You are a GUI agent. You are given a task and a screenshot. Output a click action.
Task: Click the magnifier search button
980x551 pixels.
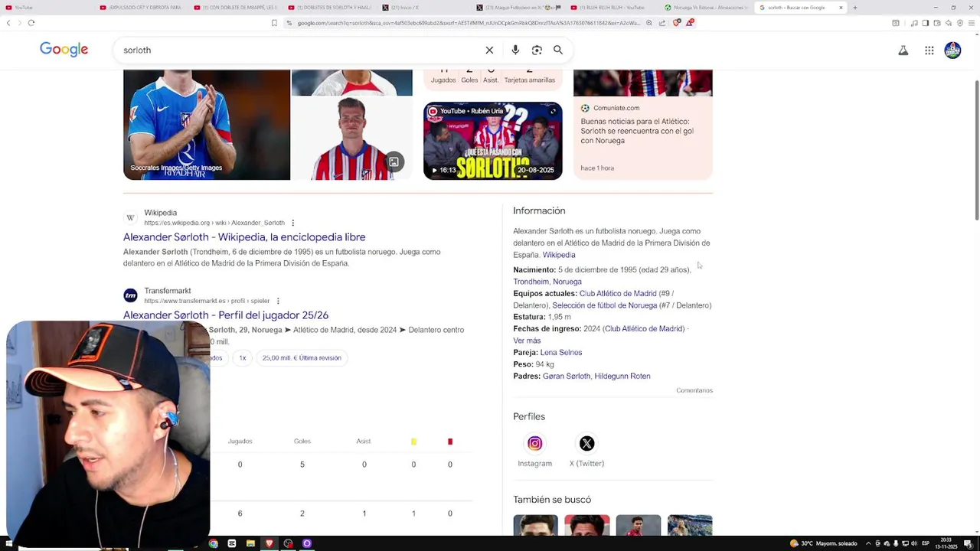coord(558,50)
